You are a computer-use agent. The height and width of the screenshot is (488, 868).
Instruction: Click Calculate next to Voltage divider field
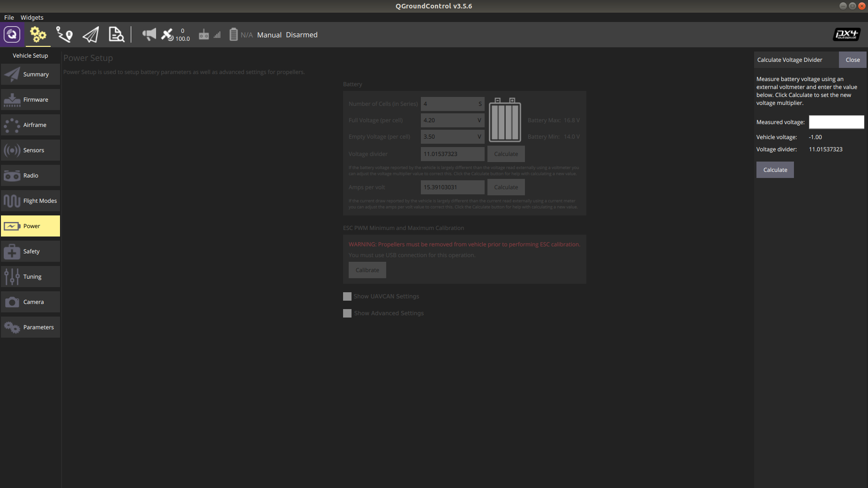coord(506,154)
